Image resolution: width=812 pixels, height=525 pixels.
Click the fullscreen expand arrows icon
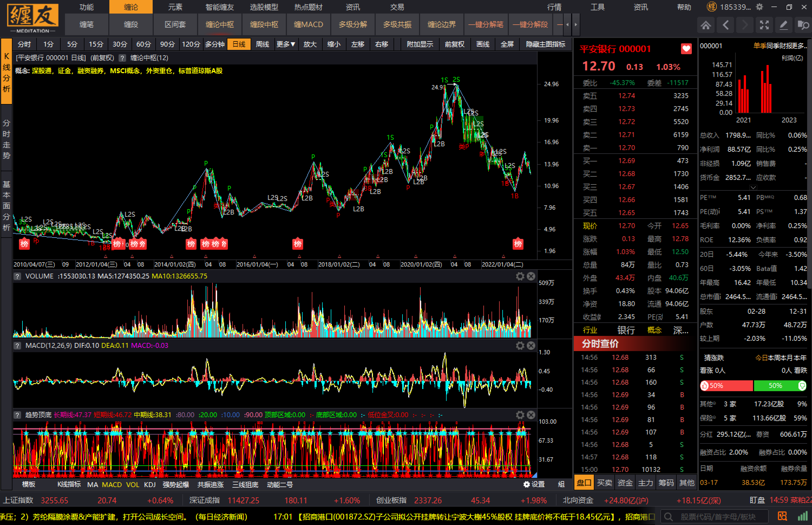tap(764, 25)
